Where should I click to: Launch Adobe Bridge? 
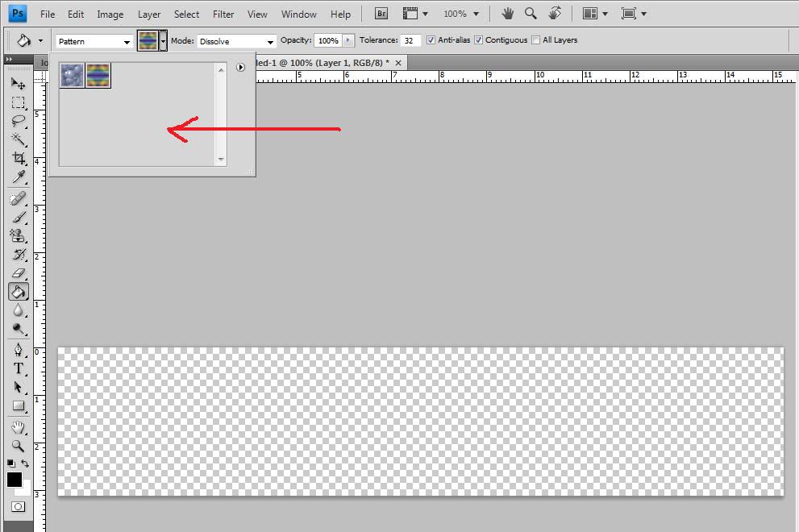pyautogui.click(x=381, y=14)
